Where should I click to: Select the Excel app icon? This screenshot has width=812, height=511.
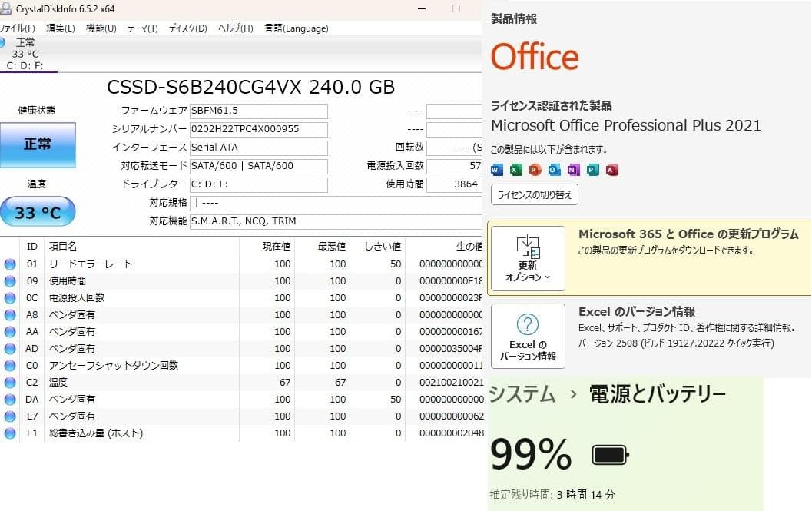pyautogui.click(x=515, y=170)
